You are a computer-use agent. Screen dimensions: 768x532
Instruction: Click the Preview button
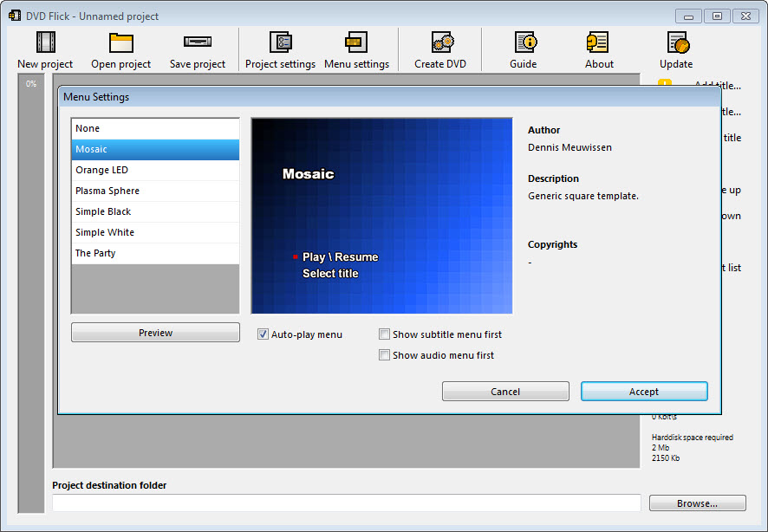pos(155,333)
